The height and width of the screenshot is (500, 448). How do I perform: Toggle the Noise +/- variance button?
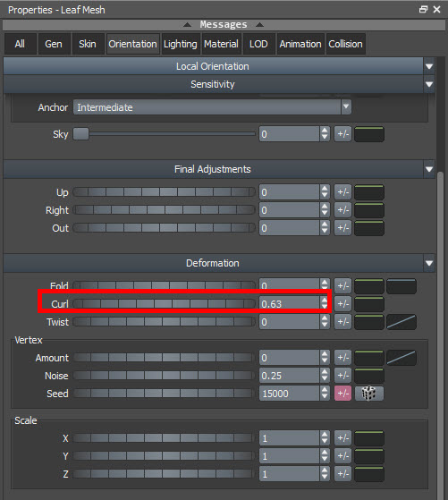[x=342, y=376]
